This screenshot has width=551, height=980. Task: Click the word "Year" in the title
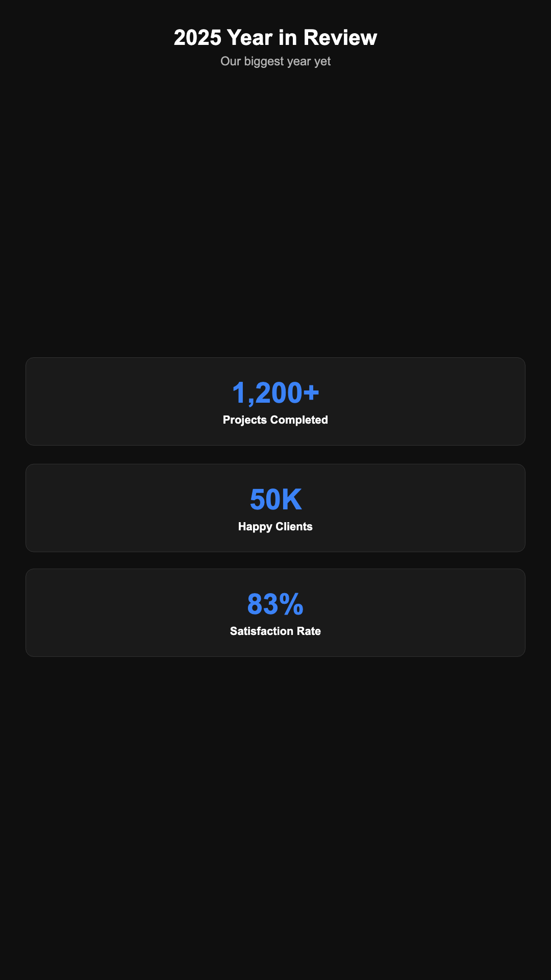click(249, 38)
